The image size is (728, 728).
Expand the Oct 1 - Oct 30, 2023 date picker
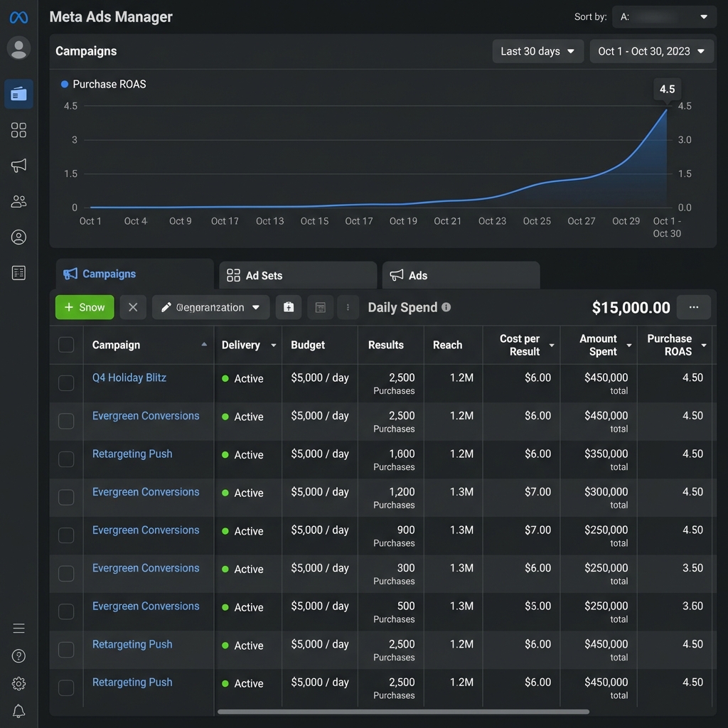pyautogui.click(x=651, y=51)
